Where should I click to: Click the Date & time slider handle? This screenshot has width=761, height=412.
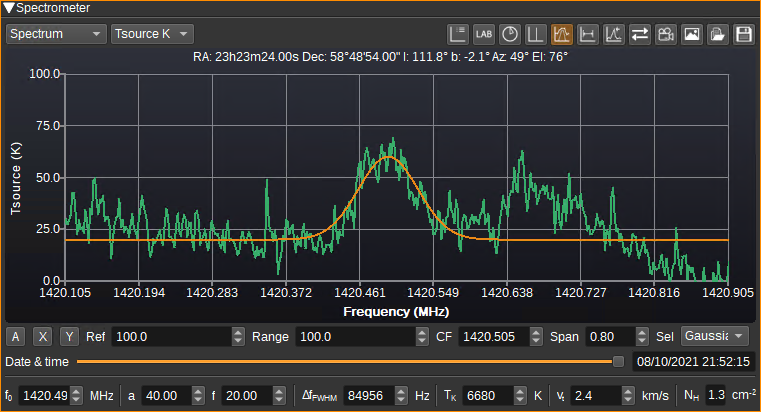[x=618, y=362]
